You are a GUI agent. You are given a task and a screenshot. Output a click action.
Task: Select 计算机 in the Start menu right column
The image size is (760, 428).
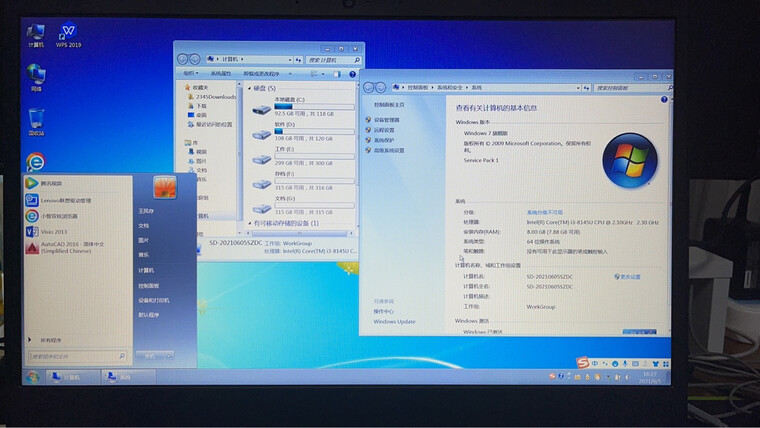[146, 270]
